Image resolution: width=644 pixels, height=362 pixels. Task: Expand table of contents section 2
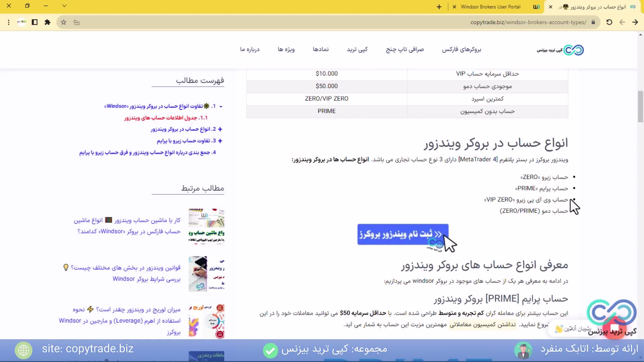(x=220, y=129)
